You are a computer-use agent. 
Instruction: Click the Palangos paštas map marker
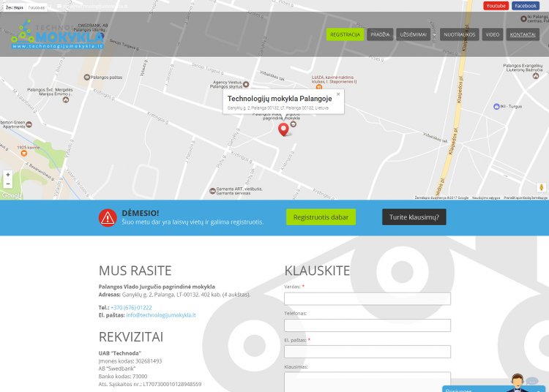(x=87, y=78)
